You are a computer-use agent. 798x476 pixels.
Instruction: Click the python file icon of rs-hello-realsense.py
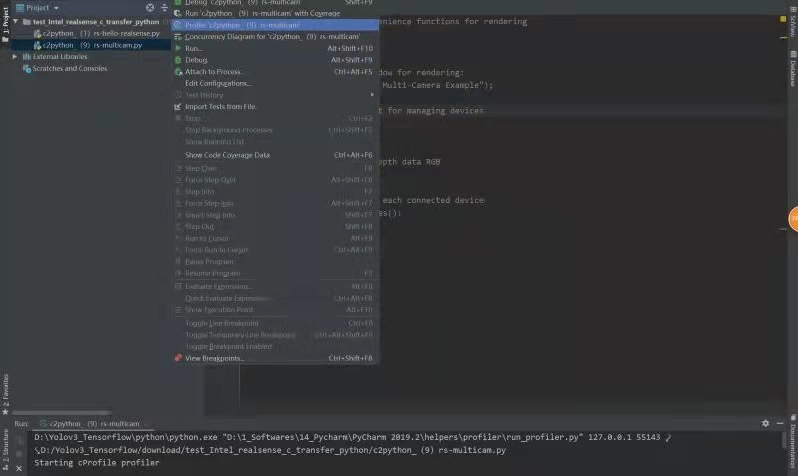[x=37, y=34]
